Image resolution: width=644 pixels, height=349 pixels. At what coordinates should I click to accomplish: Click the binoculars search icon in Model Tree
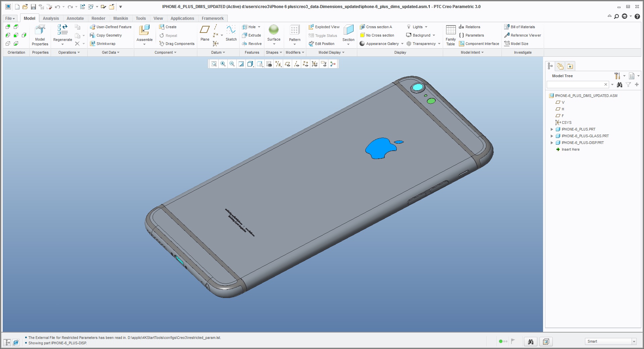click(x=619, y=85)
